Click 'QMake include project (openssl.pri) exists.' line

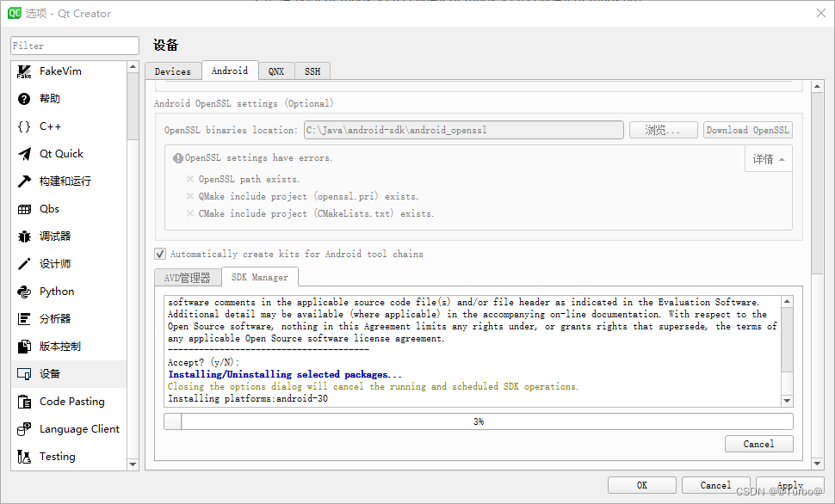(308, 196)
